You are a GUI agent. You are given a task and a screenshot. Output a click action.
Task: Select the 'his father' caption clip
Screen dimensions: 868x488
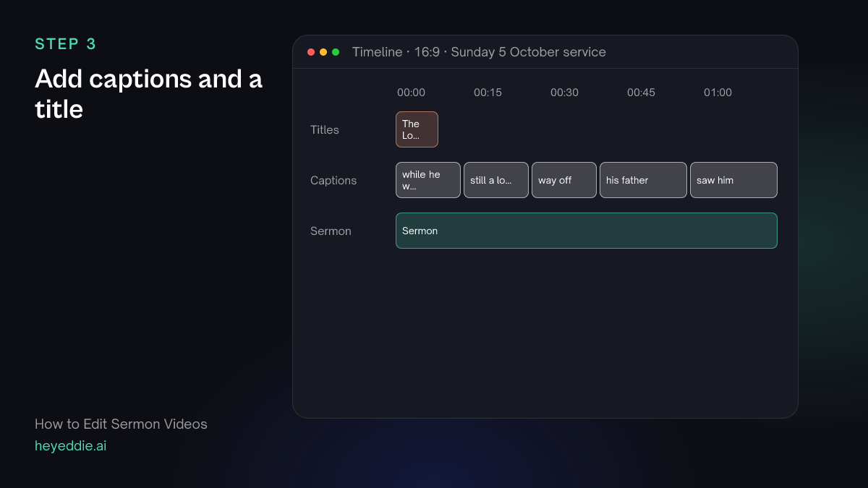pos(643,180)
